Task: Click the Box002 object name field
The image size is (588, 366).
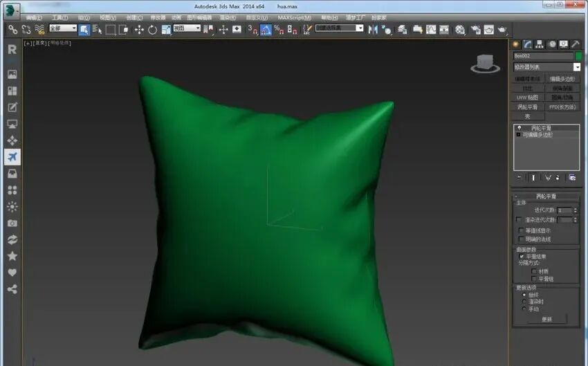Action: pos(543,56)
